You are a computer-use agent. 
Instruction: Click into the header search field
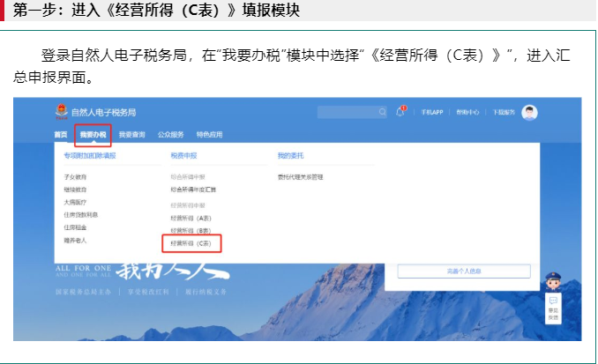(347, 112)
